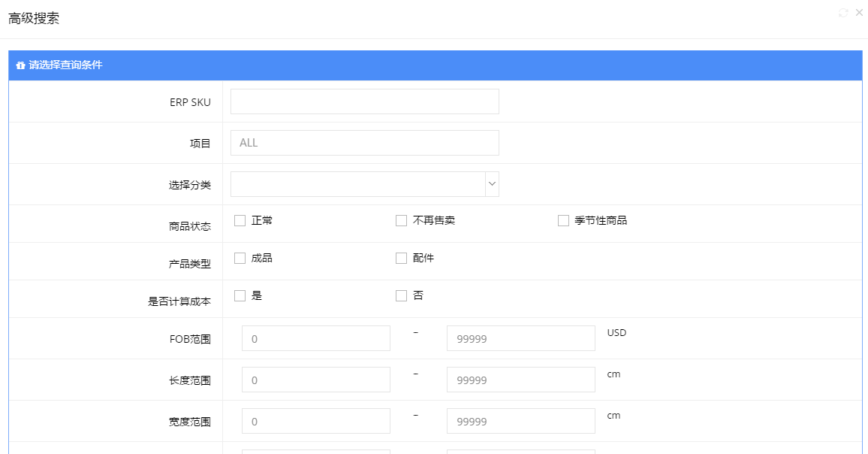868x454 pixels.
Task: Close the 高级搜索 dialog
Action: coord(859,12)
